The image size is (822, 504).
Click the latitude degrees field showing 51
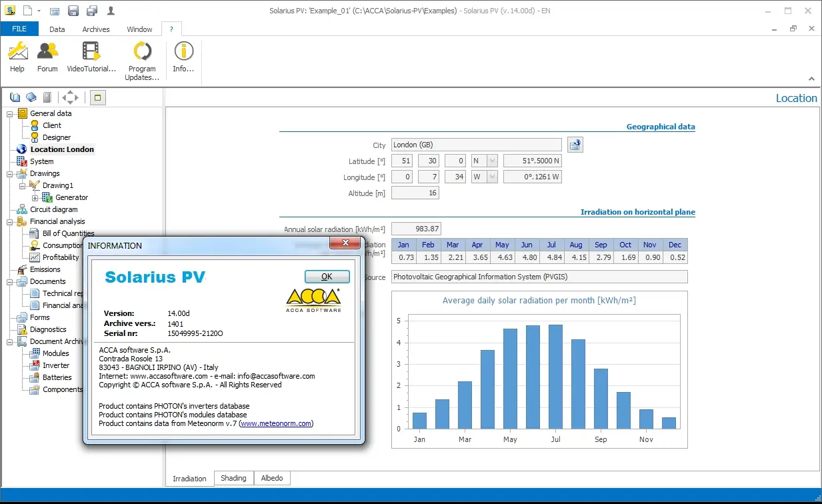402,161
